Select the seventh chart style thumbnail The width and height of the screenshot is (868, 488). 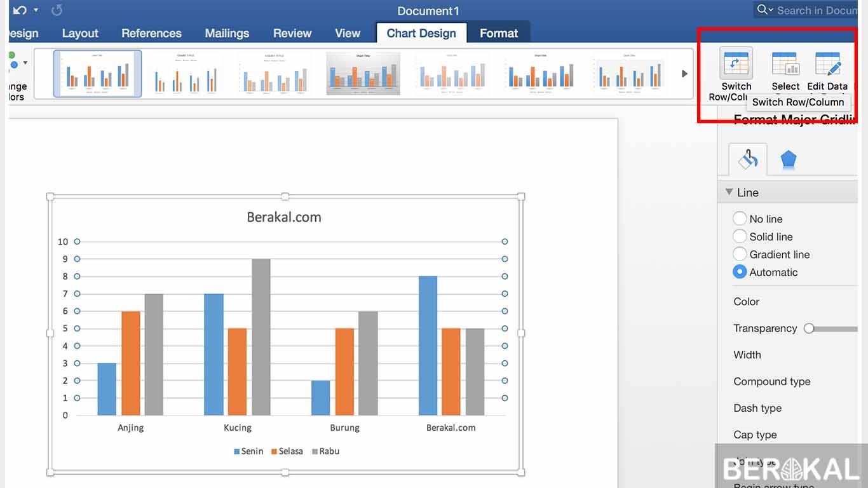tap(629, 74)
